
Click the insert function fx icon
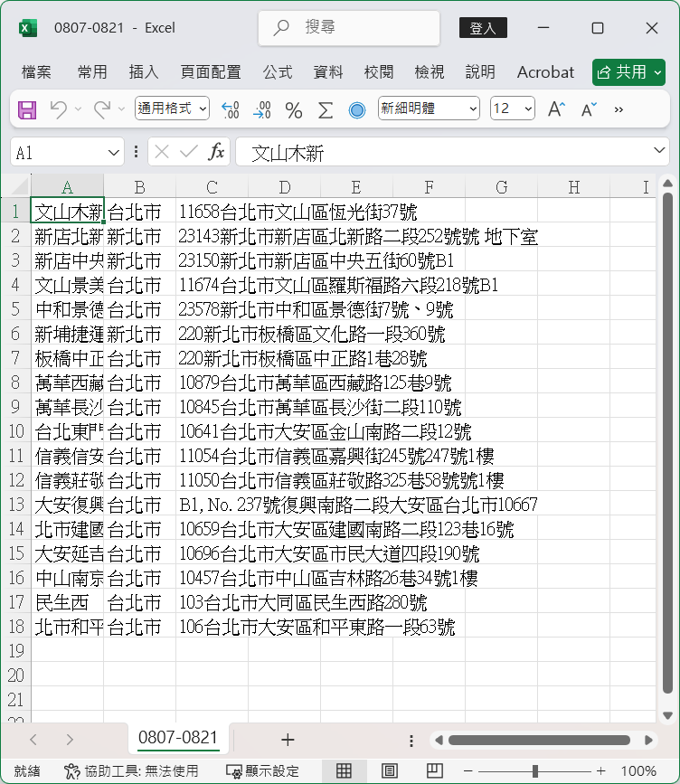(216, 151)
